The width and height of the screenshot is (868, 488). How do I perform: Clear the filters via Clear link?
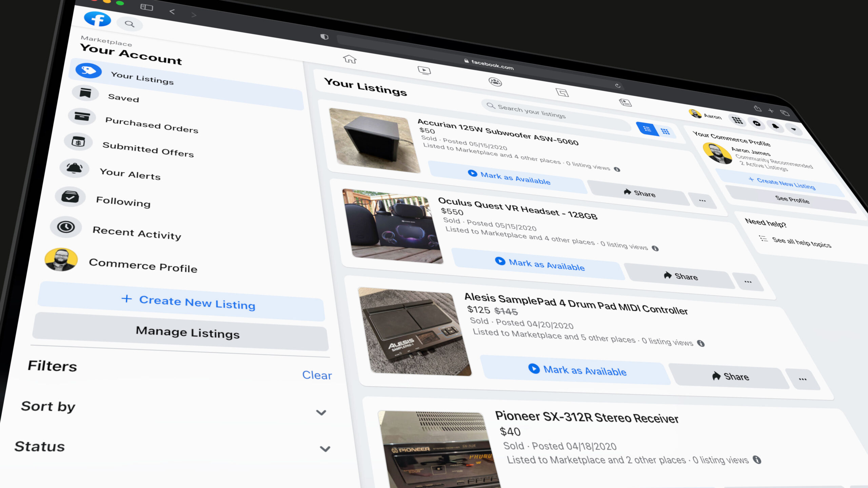(x=317, y=375)
